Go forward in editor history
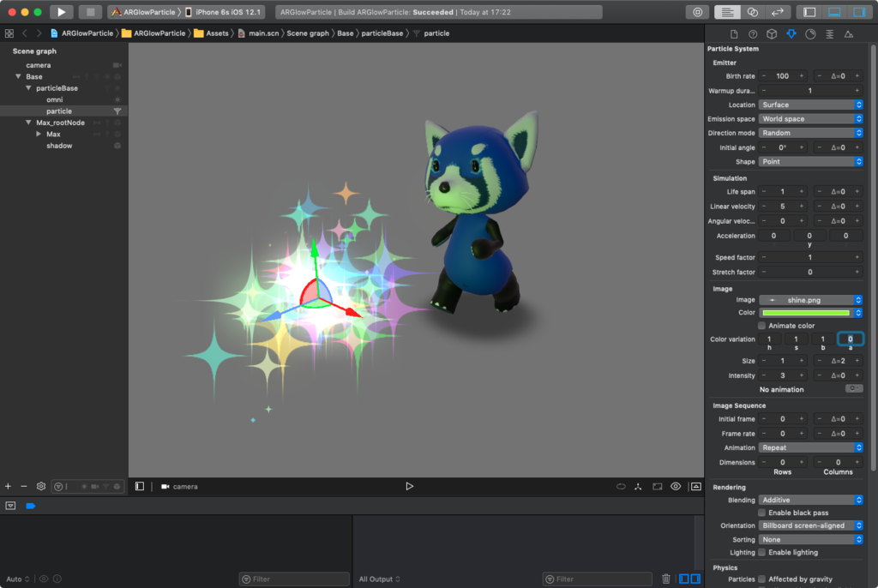 (39, 33)
